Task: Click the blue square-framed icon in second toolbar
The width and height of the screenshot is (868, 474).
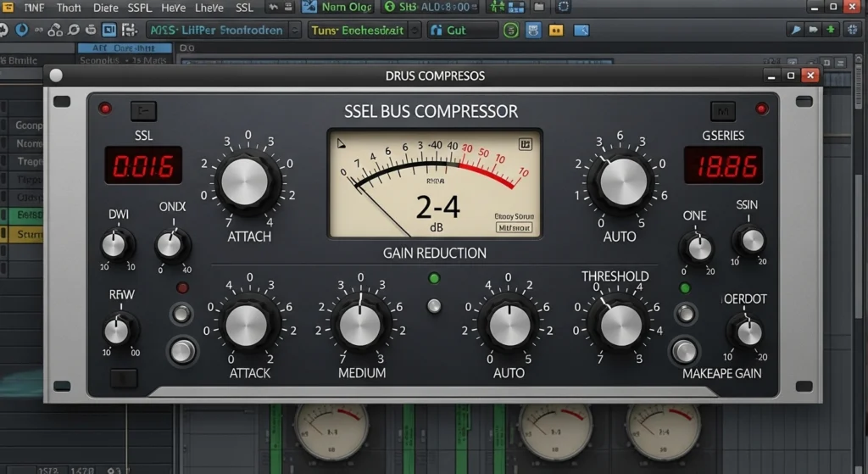Action: 109,30
